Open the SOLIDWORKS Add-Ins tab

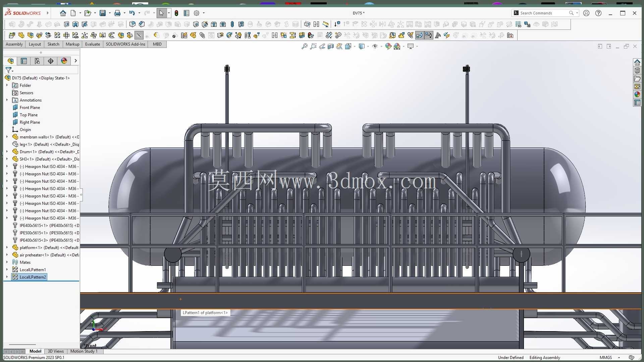pos(125,44)
